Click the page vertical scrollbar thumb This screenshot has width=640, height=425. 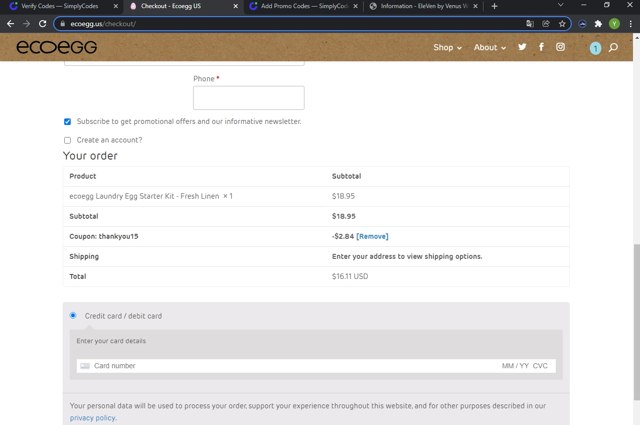[636, 322]
